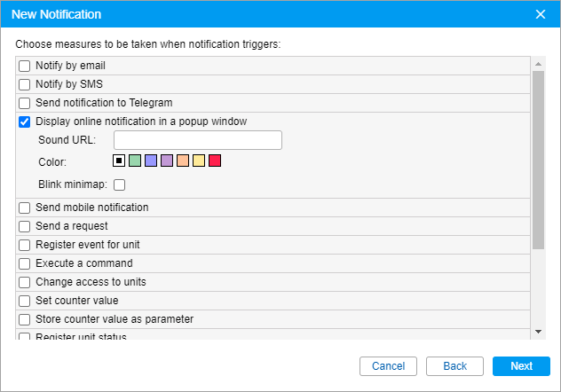Screen dimensions: 561x392
Task: Check the Notify by SMS option
Action: [25, 85]
